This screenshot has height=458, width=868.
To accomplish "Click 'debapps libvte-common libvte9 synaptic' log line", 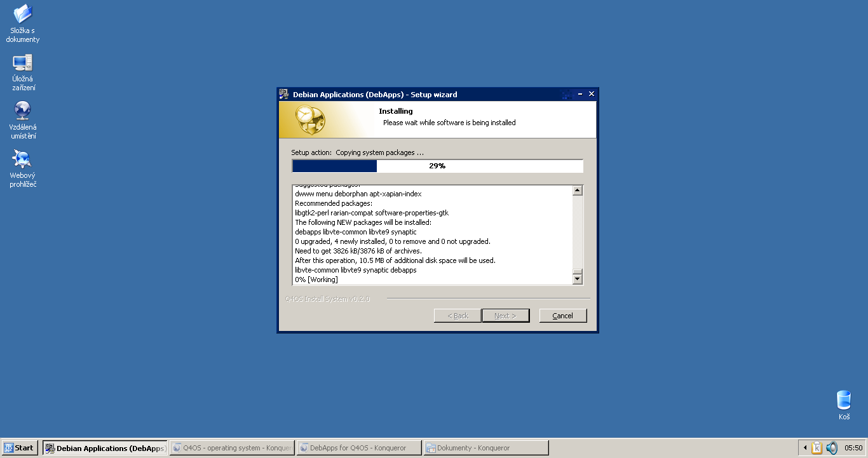I will (356, 232).
